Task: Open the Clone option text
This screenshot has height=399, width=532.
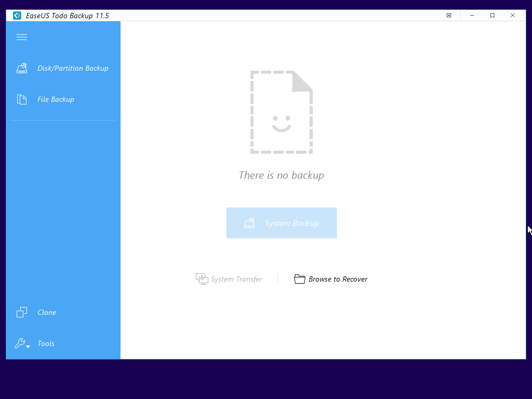Action: pyautogui.click(x=47, y=312)
